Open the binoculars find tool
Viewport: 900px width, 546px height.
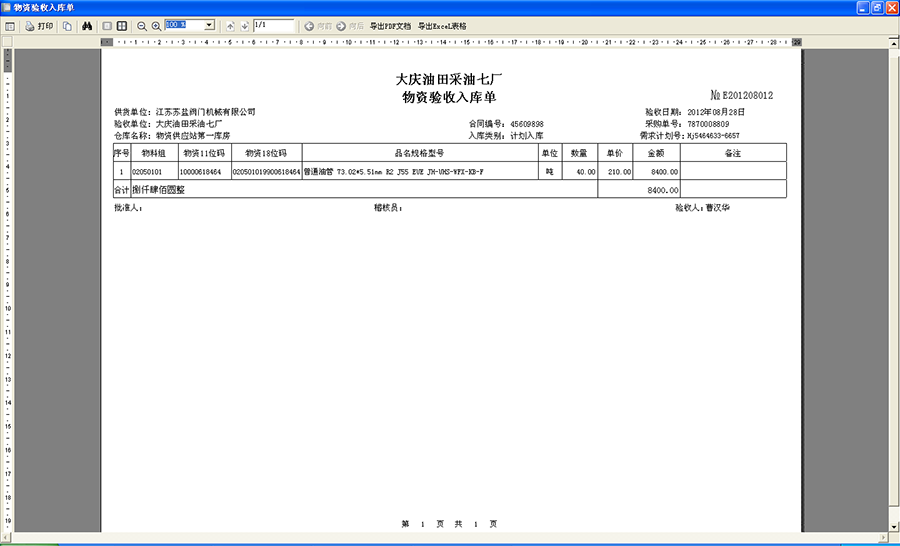87,26
